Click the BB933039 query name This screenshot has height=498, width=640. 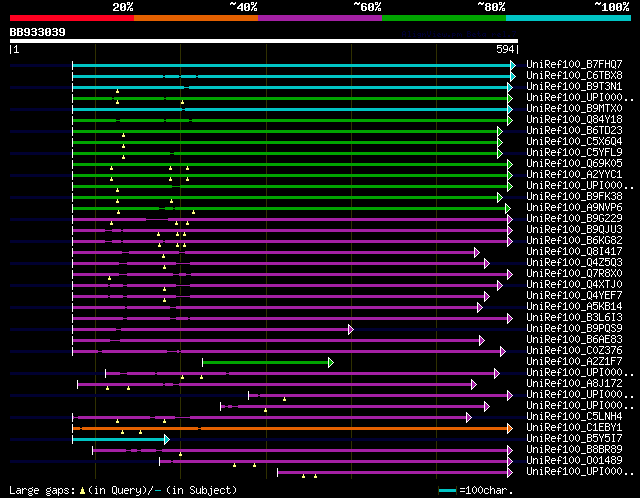tap(38, 32)
